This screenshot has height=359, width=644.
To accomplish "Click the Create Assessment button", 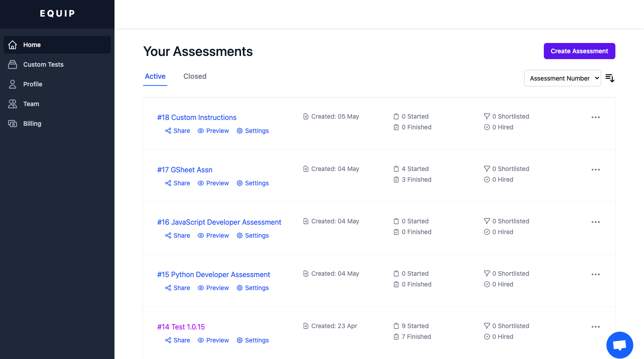I will 579,51.
